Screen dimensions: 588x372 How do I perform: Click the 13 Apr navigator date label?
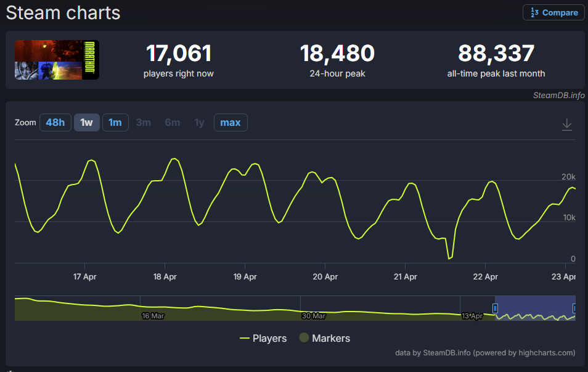click(x=473, y=316)
